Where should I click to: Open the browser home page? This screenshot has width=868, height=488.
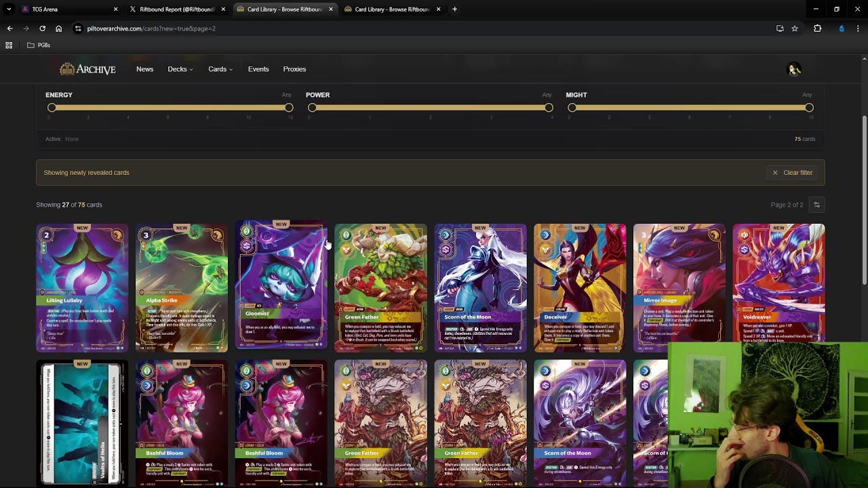58,28
